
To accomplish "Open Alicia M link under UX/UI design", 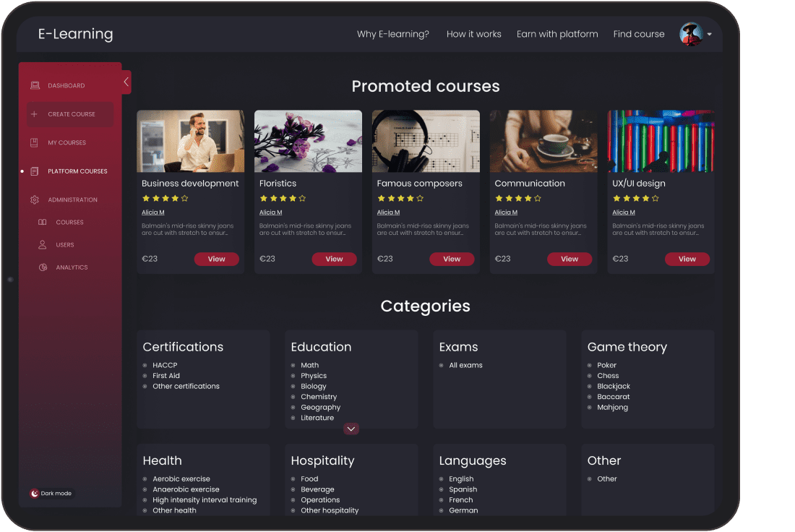I will click(x=624, y=213).
